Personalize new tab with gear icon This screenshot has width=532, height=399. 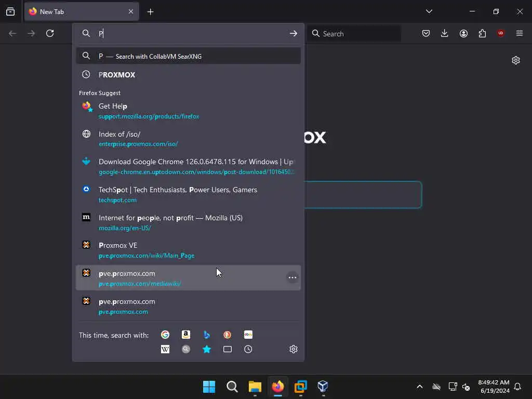[x=516, y=60]
